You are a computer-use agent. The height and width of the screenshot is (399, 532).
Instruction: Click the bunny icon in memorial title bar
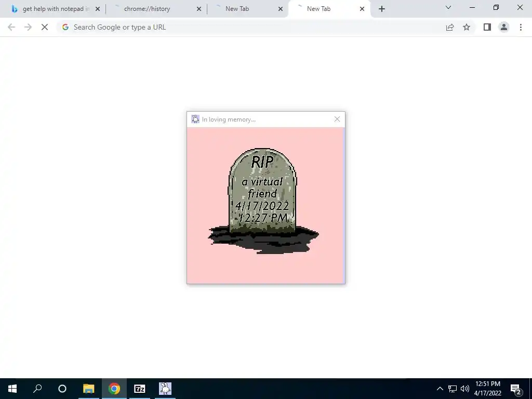pos(195,119)
